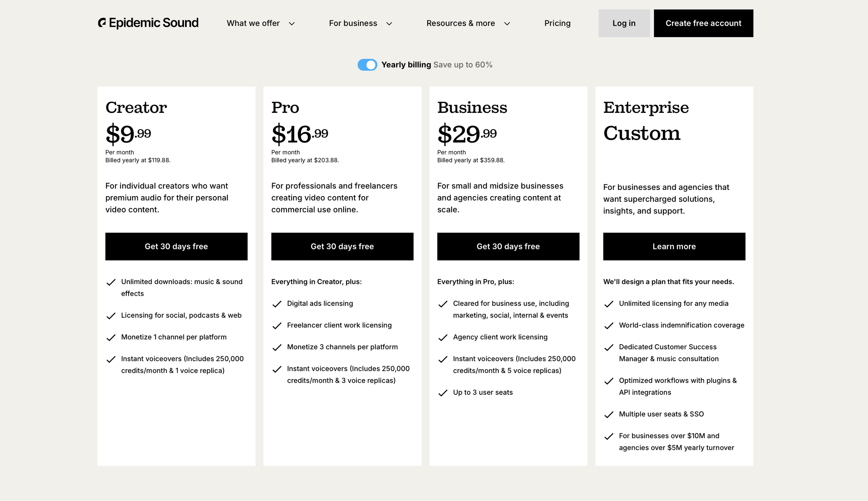Viewport: 868px width, 501px height.
Task: Click checkmark next to Monetize 3 channels
Action: click(277, 348)
